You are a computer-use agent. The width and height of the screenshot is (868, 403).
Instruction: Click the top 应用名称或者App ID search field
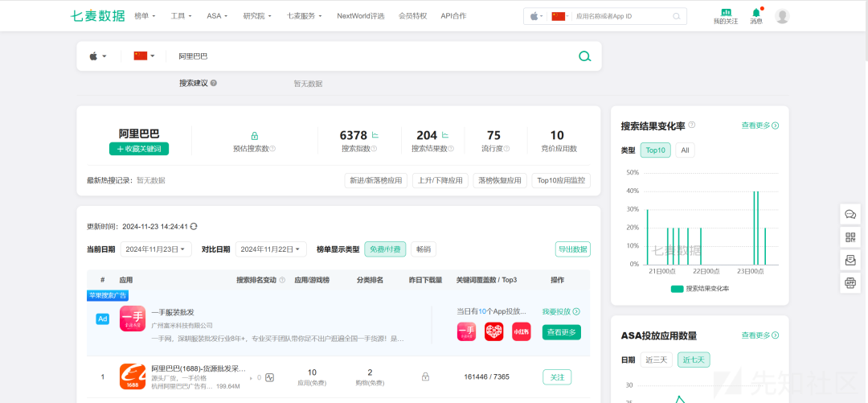pos(623,17)
